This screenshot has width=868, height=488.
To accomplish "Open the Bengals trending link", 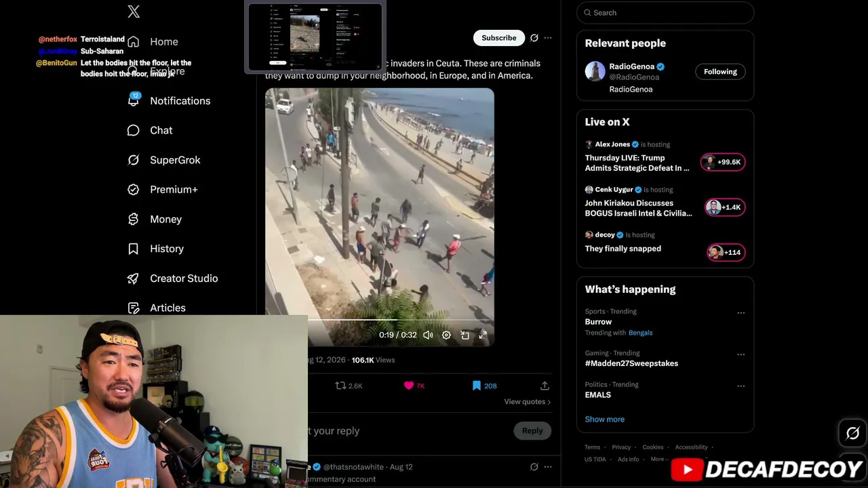I will click(x=640, y=333).
